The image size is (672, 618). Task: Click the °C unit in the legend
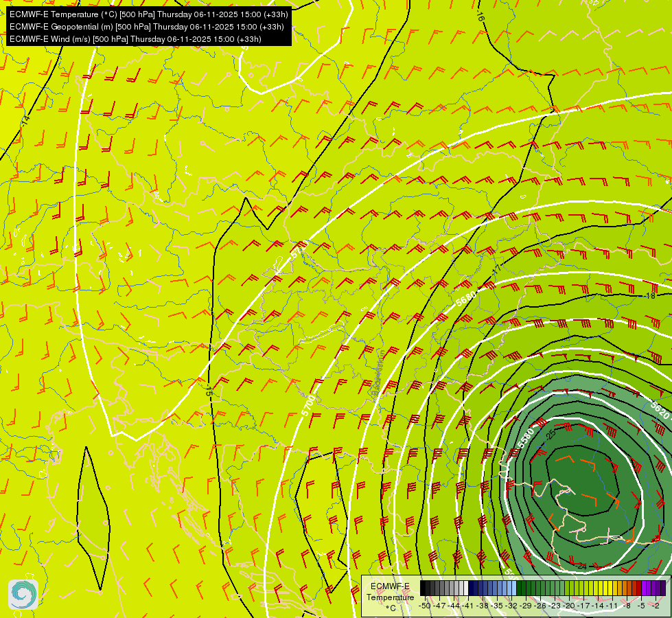pos(391,608)
